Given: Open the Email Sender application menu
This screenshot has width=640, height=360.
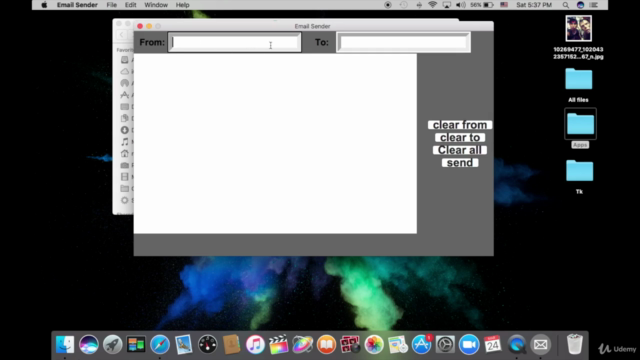Looking at the screenshot, I should click(77, 5).
